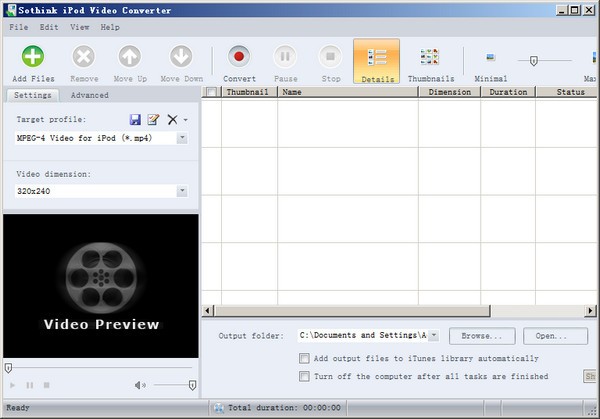Sort by the Dimension column header
Image resolution: width=600 pixels, height=419 pixels.
(450, 92)
